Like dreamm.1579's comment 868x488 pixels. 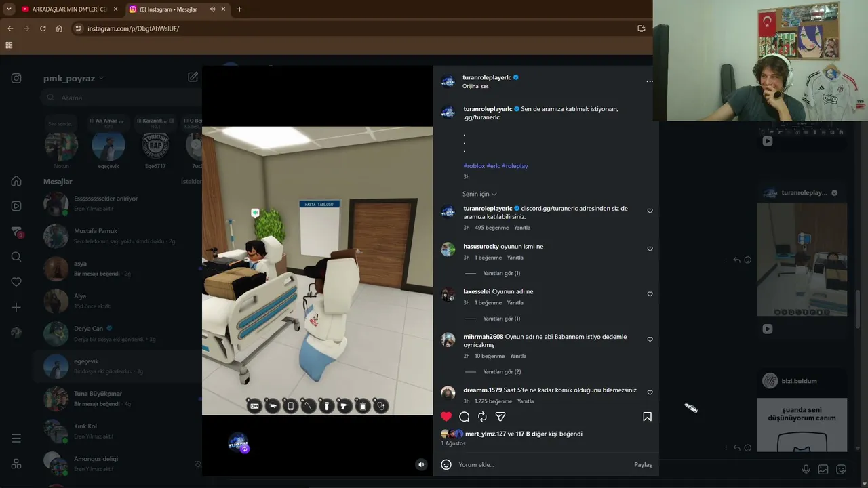650,392
